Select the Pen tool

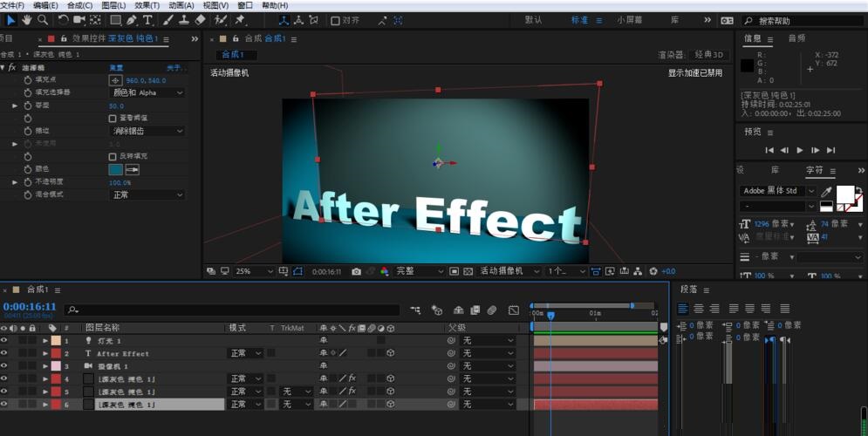[131, 20]
